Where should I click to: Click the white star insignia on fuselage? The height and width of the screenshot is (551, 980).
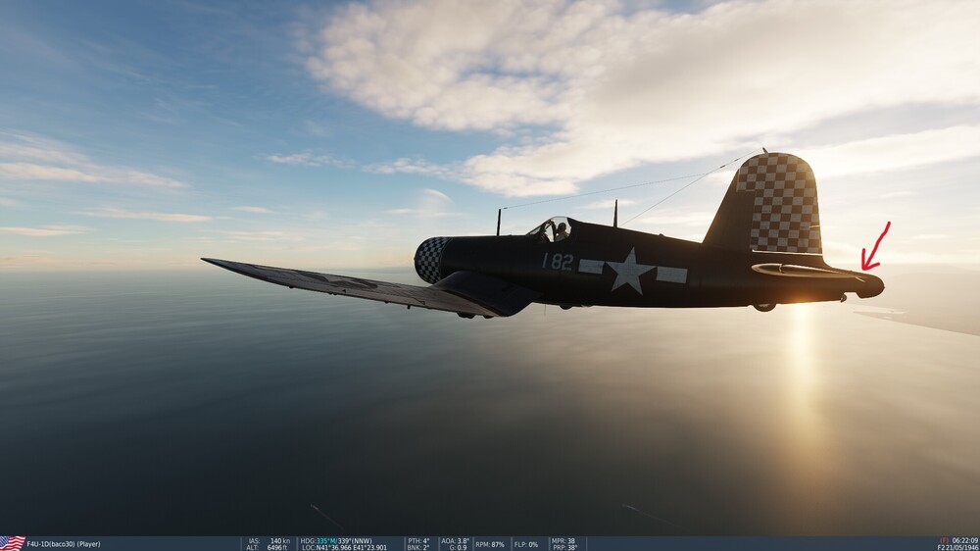click(630, 271)
